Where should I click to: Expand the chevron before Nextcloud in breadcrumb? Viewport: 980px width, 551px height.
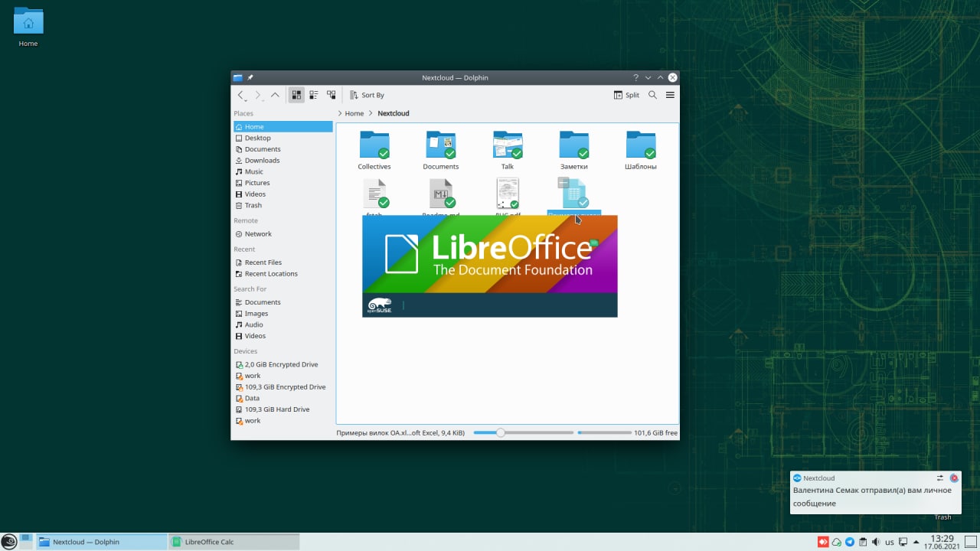(371, 113)
